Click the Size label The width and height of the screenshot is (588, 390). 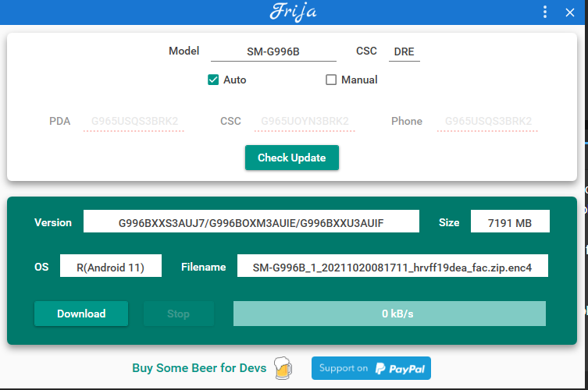449,222
